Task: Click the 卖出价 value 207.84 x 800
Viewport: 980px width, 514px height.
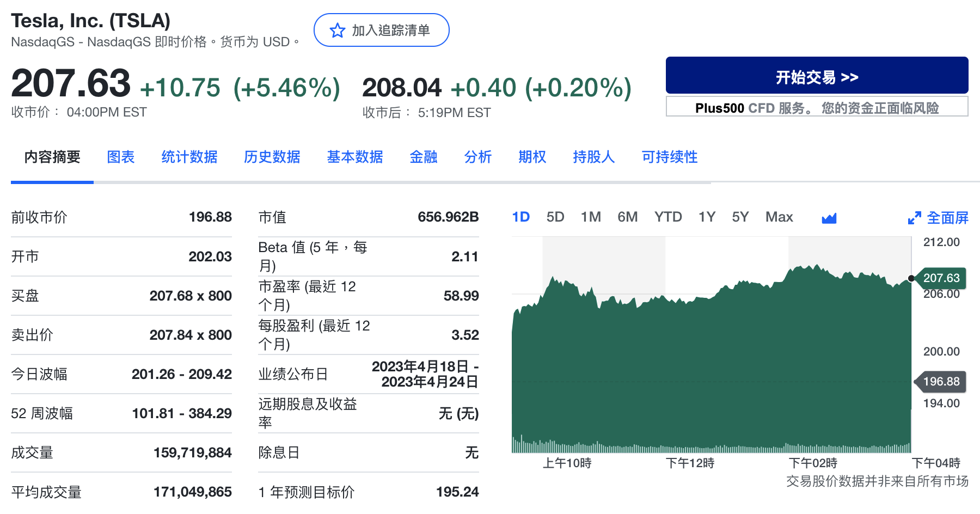Action: point(191,335)
